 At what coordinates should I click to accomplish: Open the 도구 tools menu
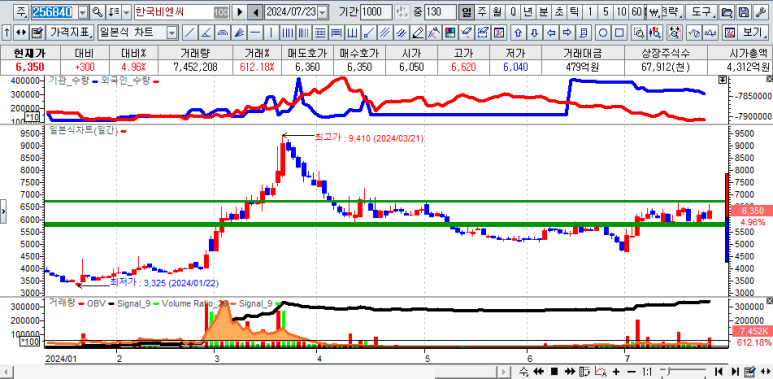click(702, 12)
